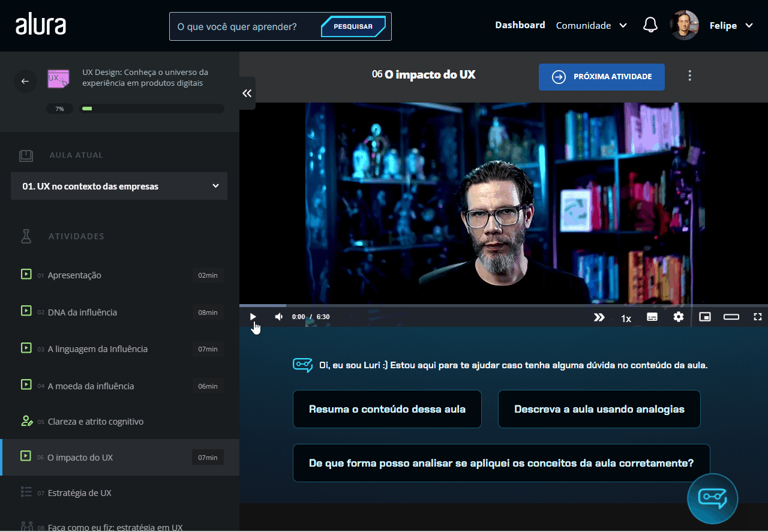The width and height of the screenshot is (768, 532).
Task: Choose 'Resuma o conteúdo dessa aula'
Action: pyautogui.click(x=387, y=409)
